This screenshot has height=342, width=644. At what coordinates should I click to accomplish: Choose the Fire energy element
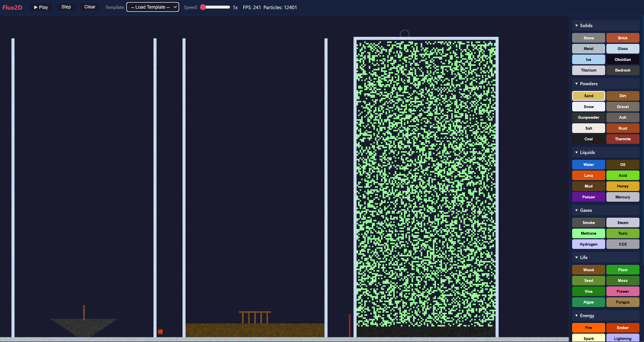pyautogui.click(x=588, y=328)
